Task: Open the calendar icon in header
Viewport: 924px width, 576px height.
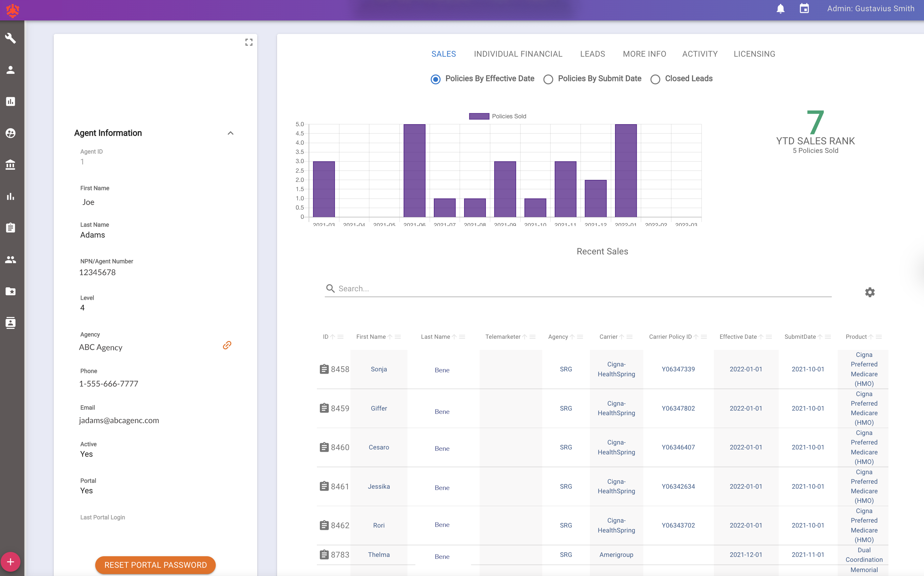Action: (x=804, y=9)
